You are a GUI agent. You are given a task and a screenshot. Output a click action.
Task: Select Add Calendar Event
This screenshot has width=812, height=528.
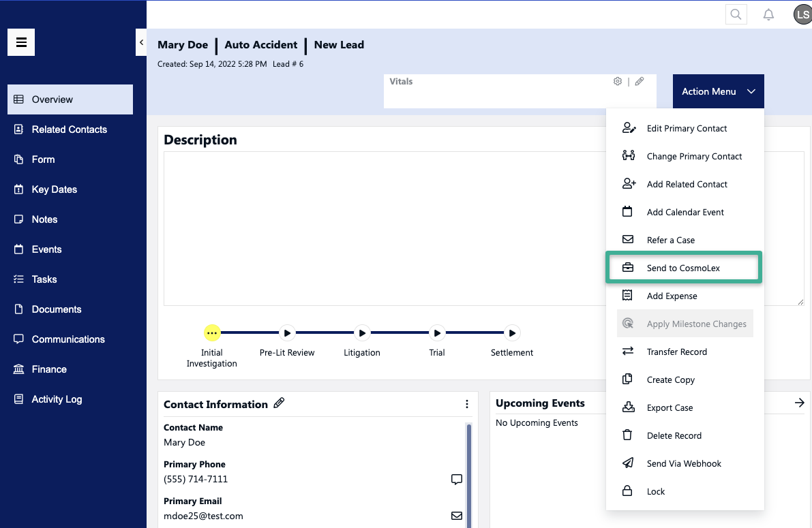tap(685, 213)
